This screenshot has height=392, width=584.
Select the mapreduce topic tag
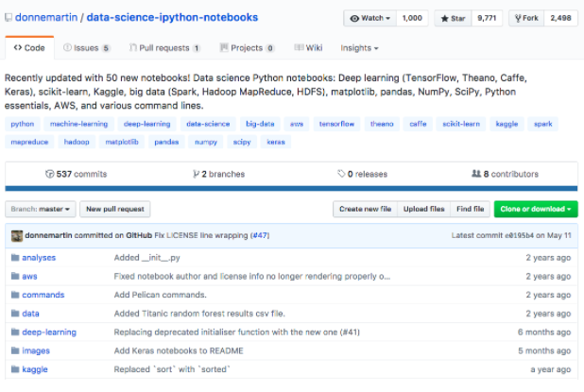[x=29, y=142]
